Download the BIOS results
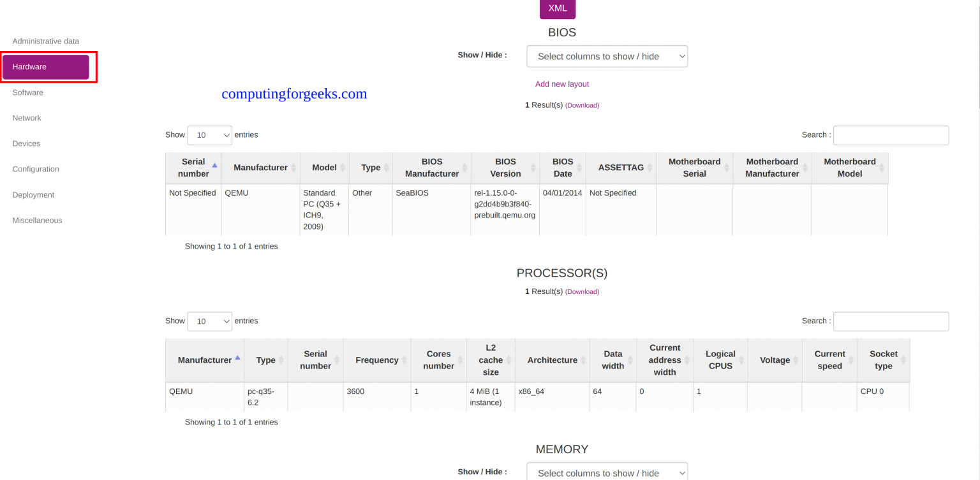This screenshot has height=480, width=980. [x=582, y=105]
